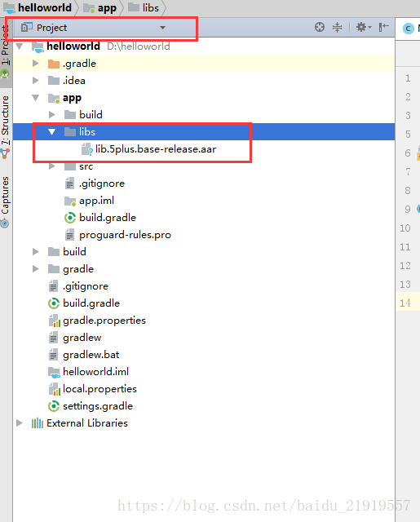Select app's build.gradle gradle icon
The width and height of the screenshot is (420, 522).
70,218
